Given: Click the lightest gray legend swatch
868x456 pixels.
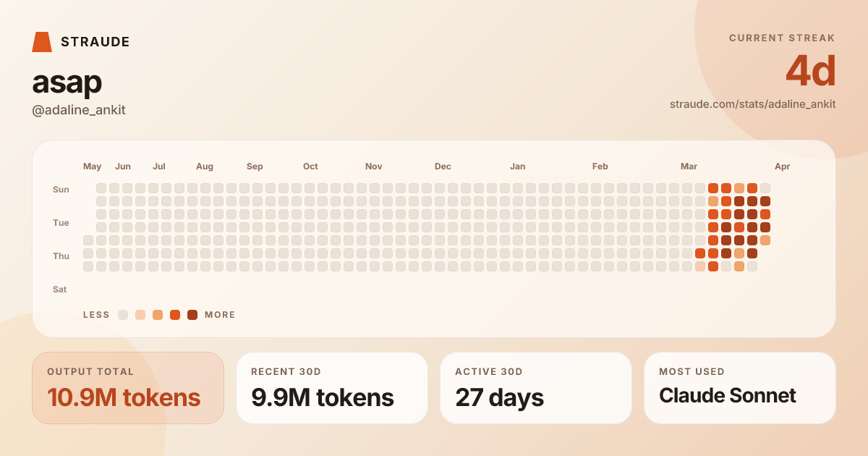Looking at the screenshot, I should 123,315.
